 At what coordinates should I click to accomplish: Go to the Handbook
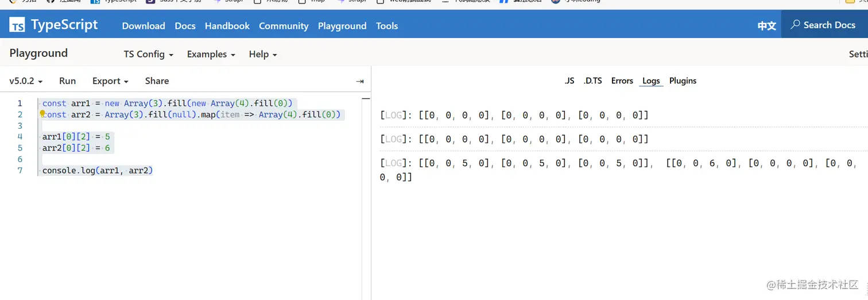[227, 26]
